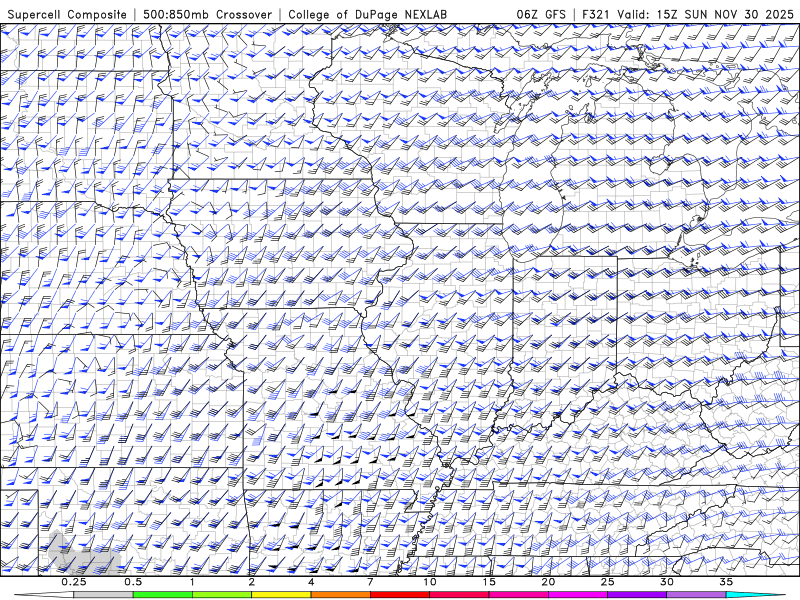Image resolution: width=800 pixels, height=600 pixels.
Task: Click the legend value "30"
Action: pos(666,582)
